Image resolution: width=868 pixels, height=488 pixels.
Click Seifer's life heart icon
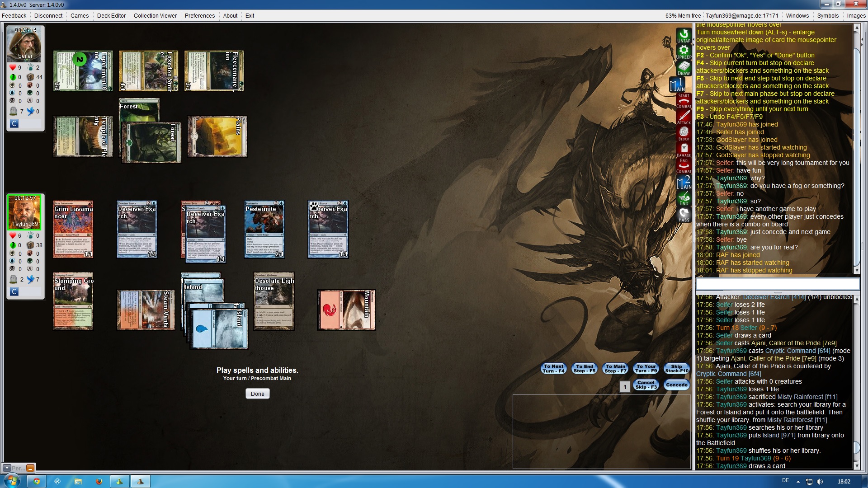click(x=13, y=67)
